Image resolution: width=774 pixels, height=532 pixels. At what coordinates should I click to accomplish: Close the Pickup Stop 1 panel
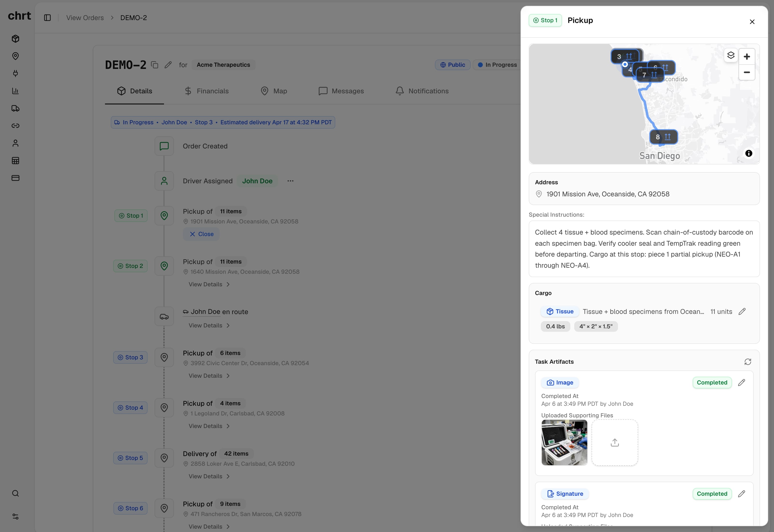click(x=752, y=22)
